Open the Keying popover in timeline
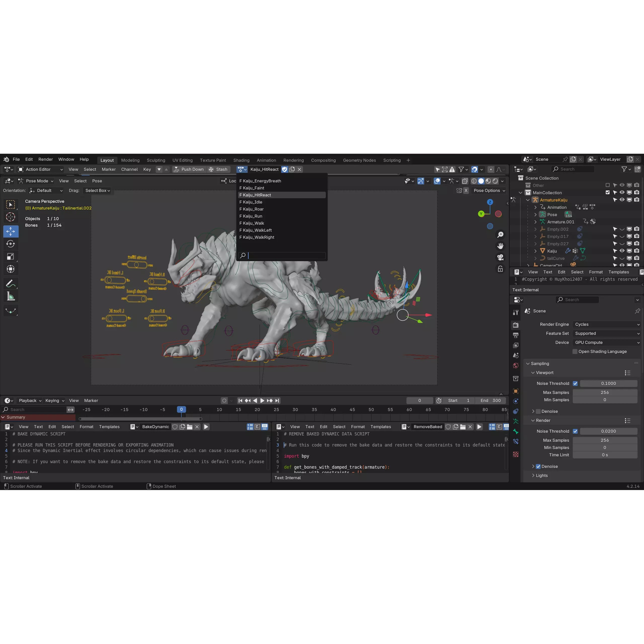 coord(55,401)
